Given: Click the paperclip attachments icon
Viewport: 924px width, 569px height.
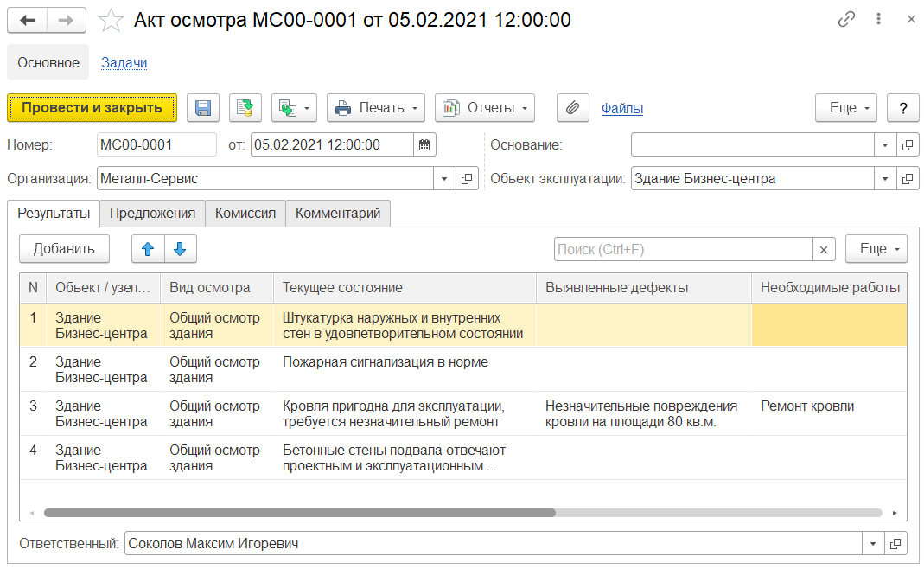Looking at the screenshot, I should point(571,108).
